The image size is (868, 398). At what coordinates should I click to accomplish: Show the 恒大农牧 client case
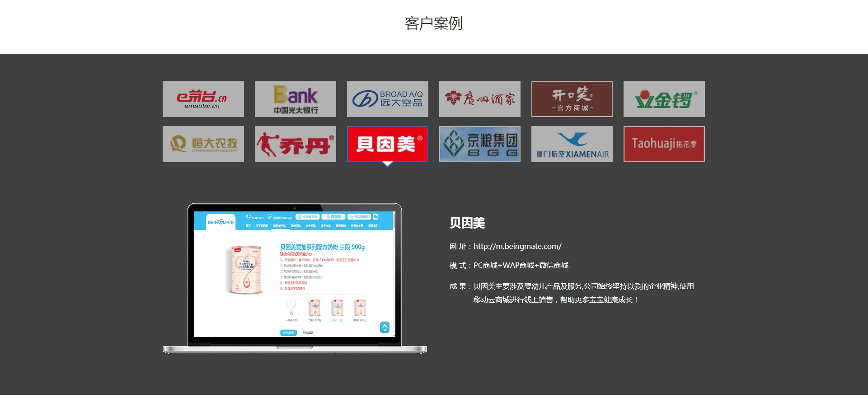pyautogui.click(x=203, y=144)
